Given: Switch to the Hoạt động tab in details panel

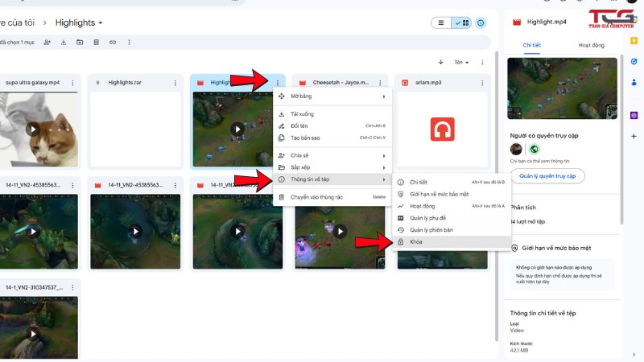Looking at the screenshot, I should point(591,45).
